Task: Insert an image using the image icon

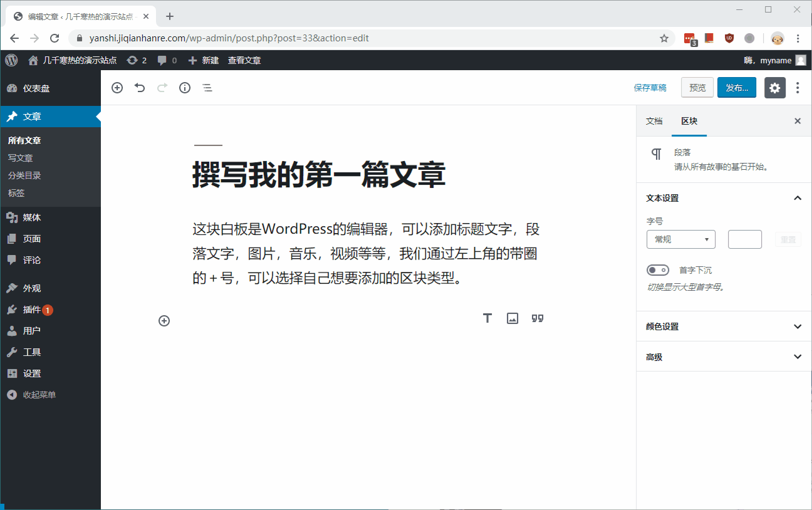Action: [x=512, y=318]
